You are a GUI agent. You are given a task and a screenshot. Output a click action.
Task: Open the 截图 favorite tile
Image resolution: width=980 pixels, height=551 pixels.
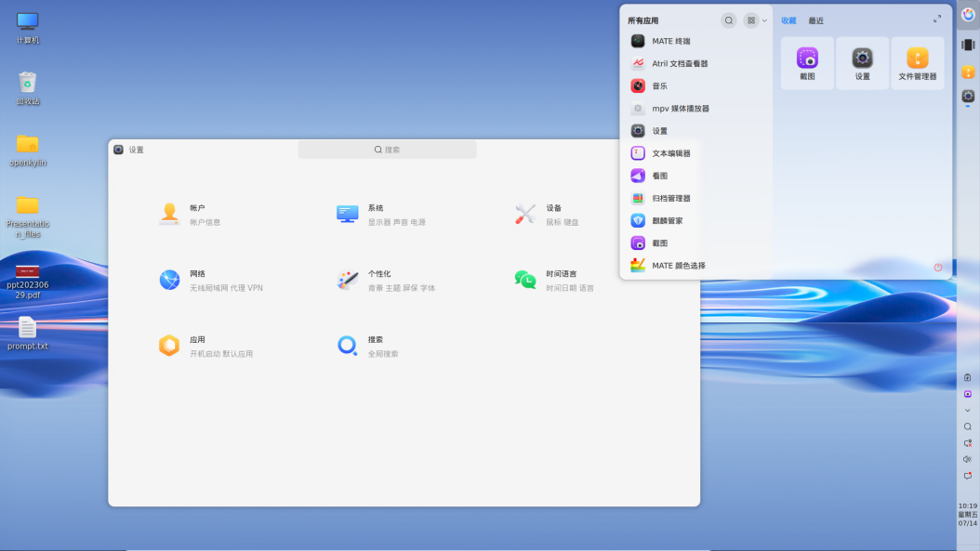[x=807, y=63]
